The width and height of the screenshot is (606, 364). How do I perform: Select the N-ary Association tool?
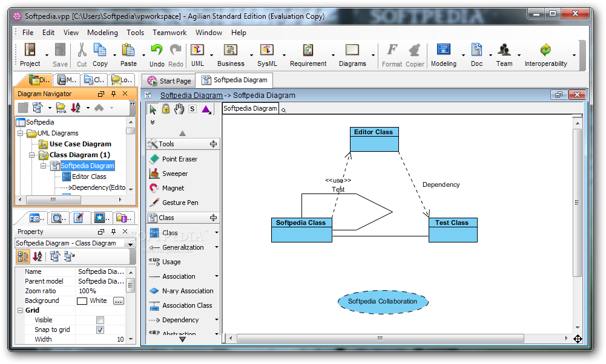[x=181, y=291]
